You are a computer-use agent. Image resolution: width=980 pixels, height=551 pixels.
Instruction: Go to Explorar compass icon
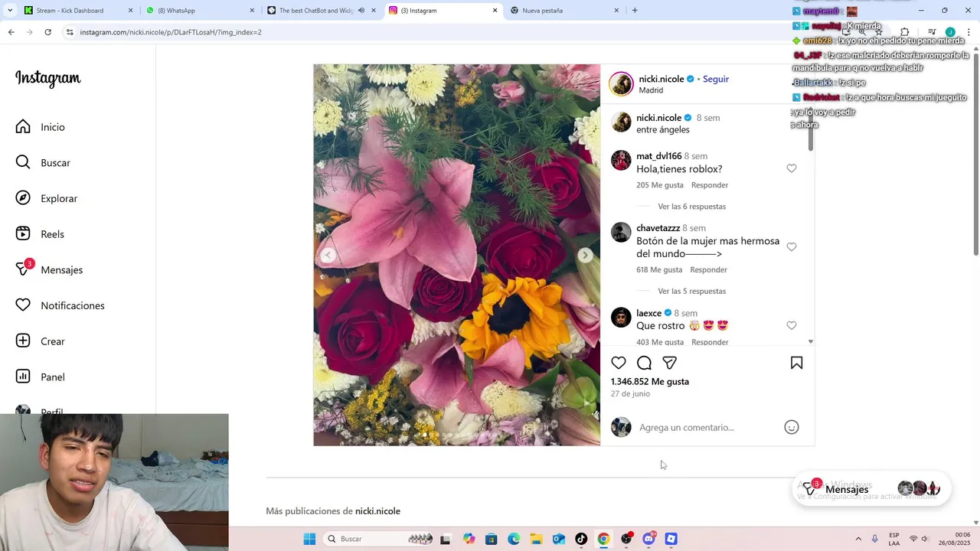pos(24,198)
